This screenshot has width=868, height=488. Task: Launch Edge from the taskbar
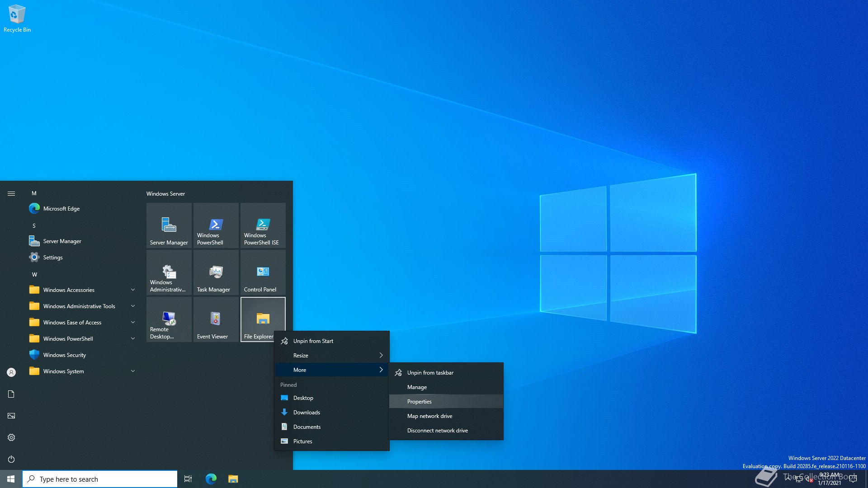tap(211, 479)
